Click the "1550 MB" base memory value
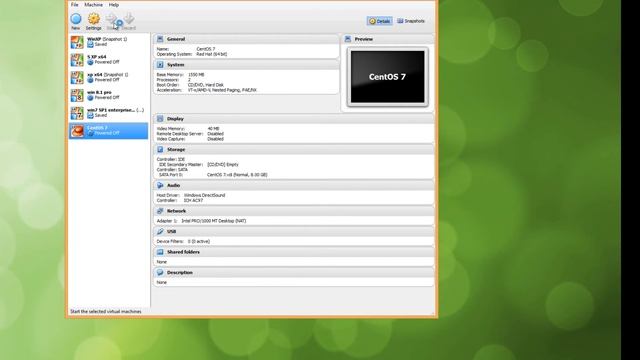Image resolution: width=640 pixels, height=360 pixels. click(x=196, y=75)
